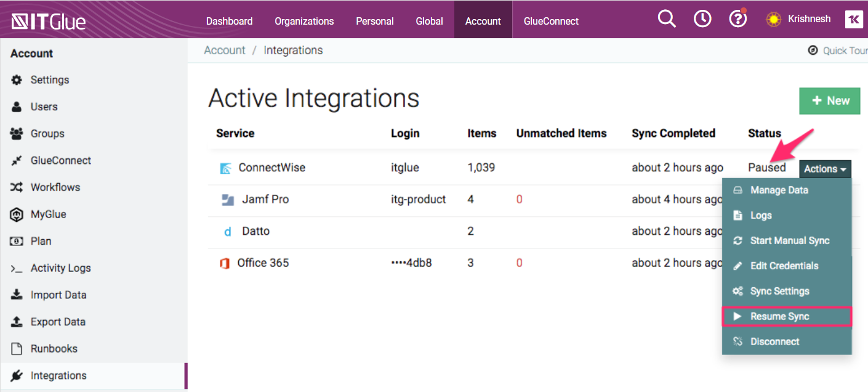Screen dimensions: 868x392
Task: Click the Users person icon in sidebar
Action: pyautogui.click(x=17, y=107)
